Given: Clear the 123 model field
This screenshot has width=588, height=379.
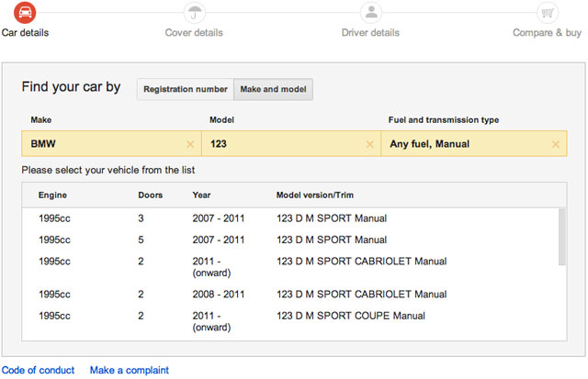Looking at the screenshot, I should [x=370, y=144].
